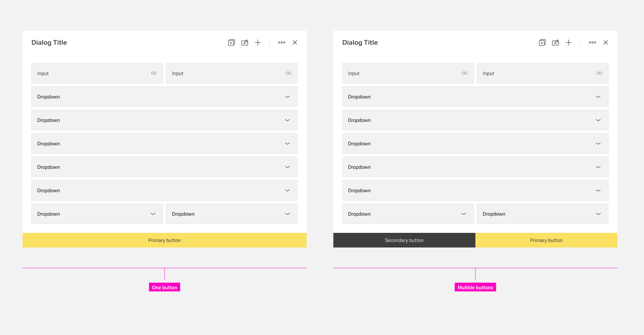This screenshot has width=644, height=335.
Task: Expand the first Dropdown in the left dialog
Action: coord(164,97)
